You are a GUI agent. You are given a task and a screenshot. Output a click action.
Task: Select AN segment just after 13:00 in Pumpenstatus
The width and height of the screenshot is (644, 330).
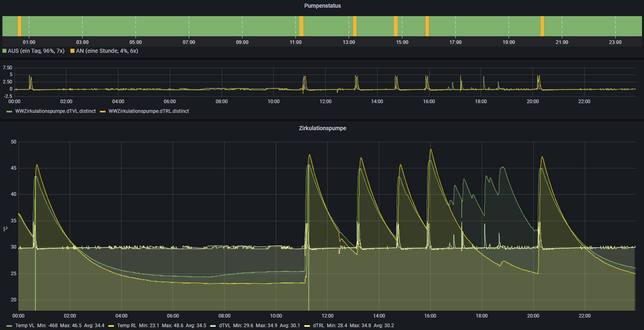point(355,26)
